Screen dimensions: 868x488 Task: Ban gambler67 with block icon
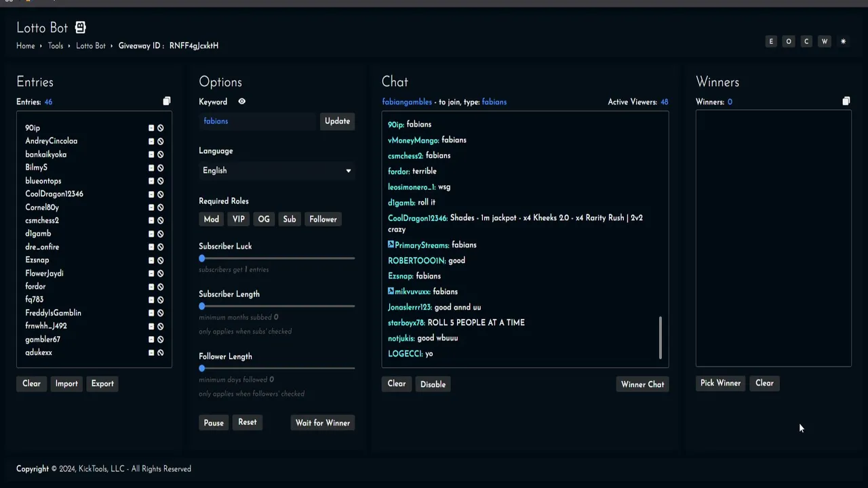pyautogui.click(x=161, y=340)
